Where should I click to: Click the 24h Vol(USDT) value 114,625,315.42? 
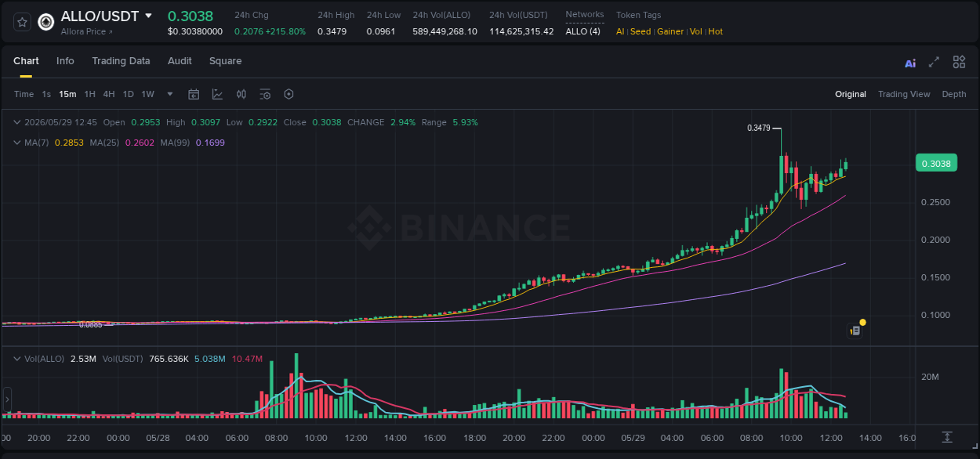click(521, 32)
